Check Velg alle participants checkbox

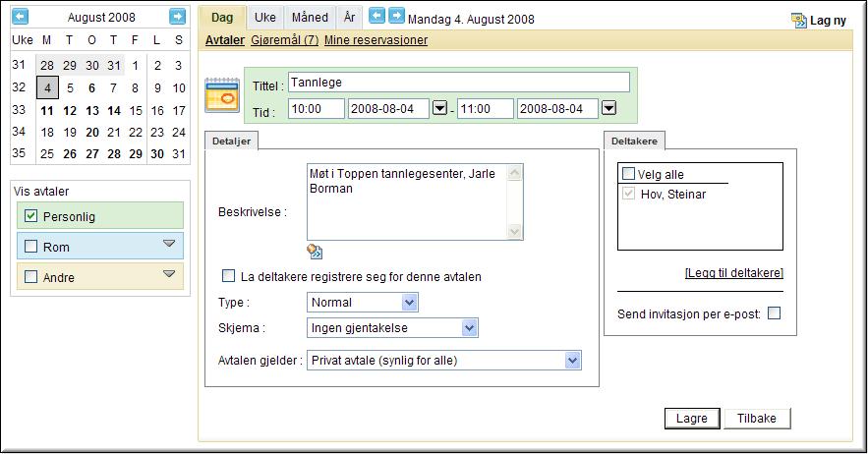[x=628, y=174]
